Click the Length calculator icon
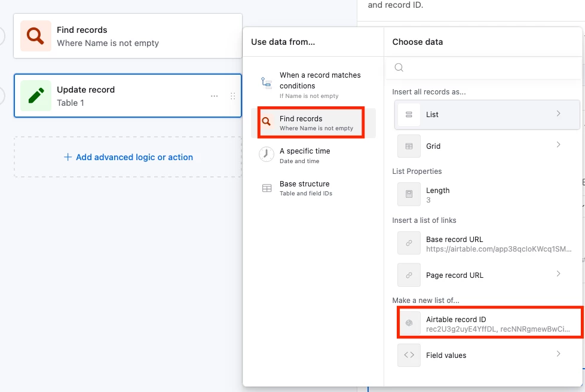 pyautogui.click(x=409, y=194)
